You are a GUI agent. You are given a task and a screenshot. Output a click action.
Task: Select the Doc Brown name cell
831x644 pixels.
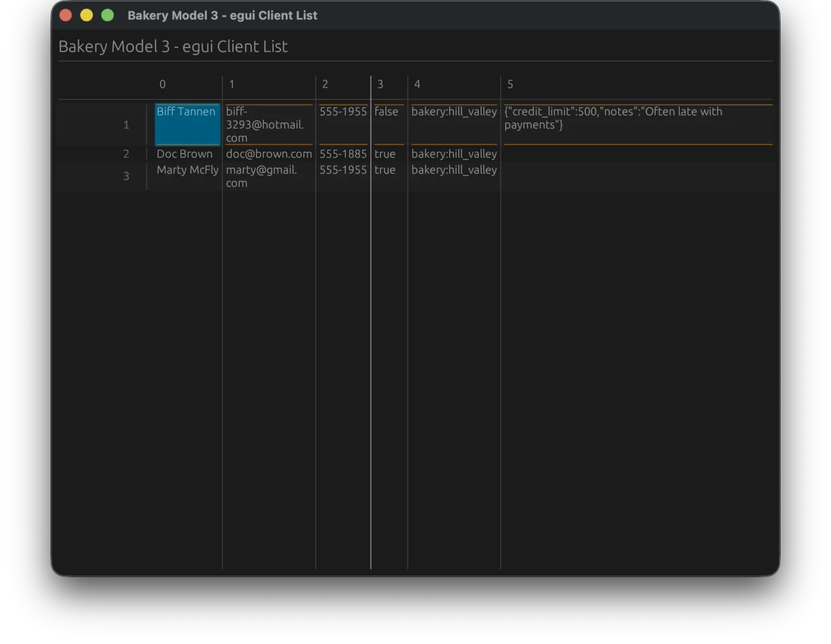pos(187,154)
